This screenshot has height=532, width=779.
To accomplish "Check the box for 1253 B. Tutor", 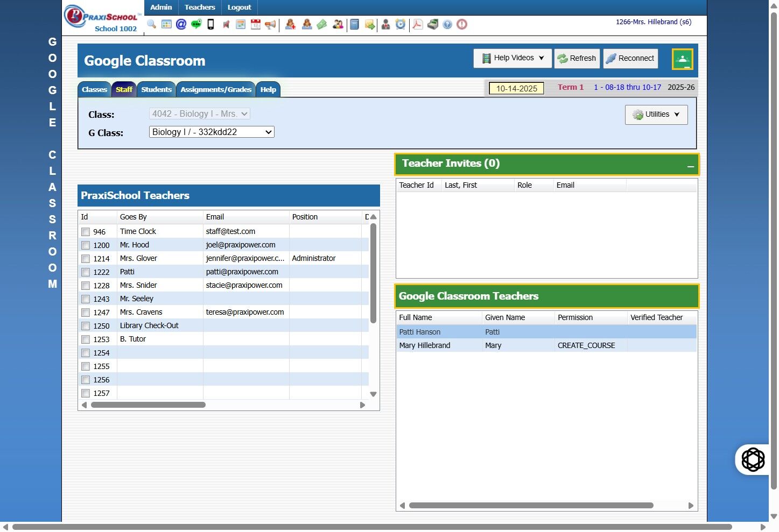I will point(86,339).
